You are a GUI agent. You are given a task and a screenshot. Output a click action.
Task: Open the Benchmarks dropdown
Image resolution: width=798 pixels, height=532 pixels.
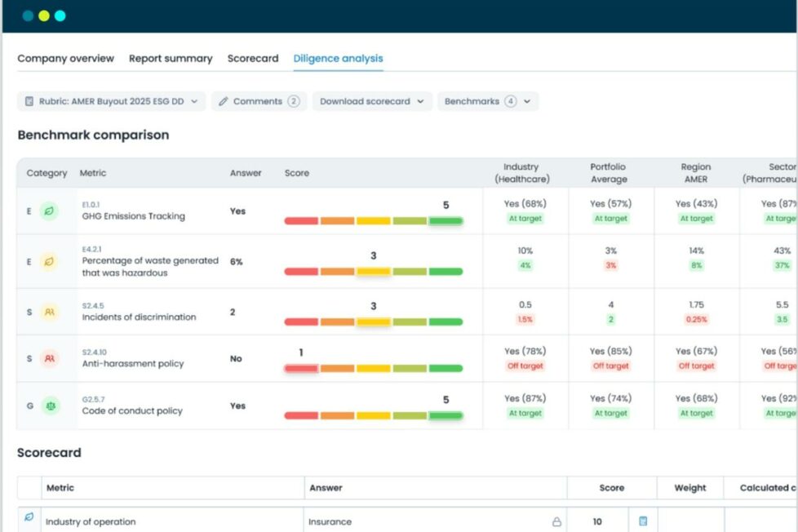(487, 102)
